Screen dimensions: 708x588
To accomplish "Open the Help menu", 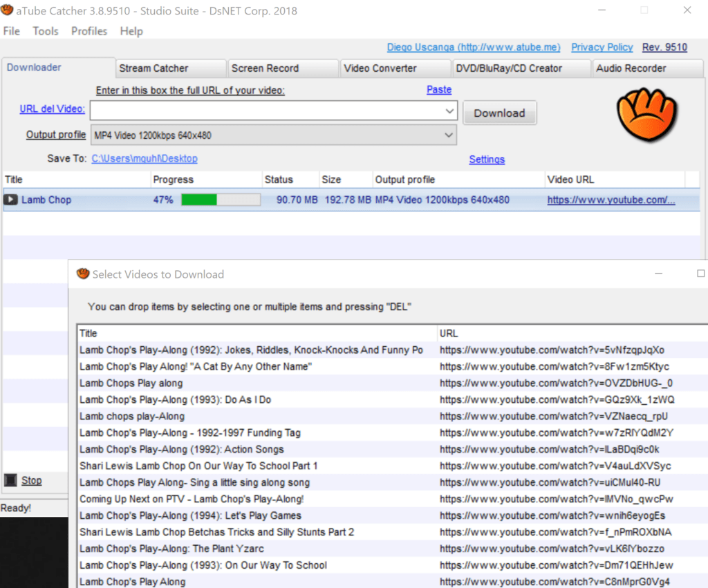I will pyautogui.click(x=131, y=31).
